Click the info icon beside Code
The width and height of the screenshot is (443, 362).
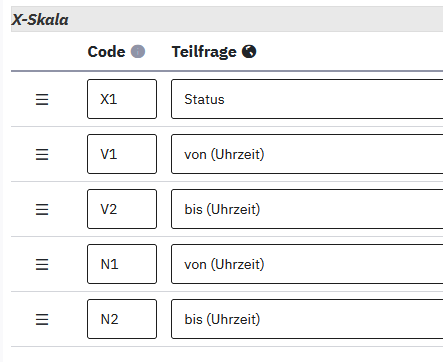(138, 52)
